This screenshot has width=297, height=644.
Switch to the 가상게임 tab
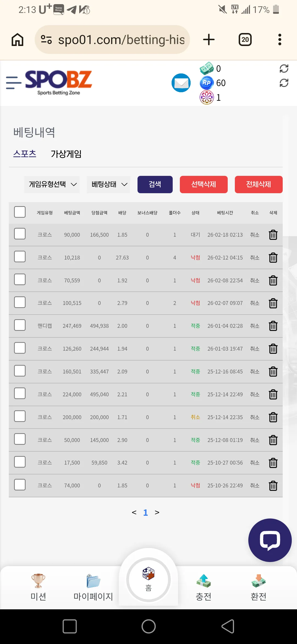[x=66, y=154]
